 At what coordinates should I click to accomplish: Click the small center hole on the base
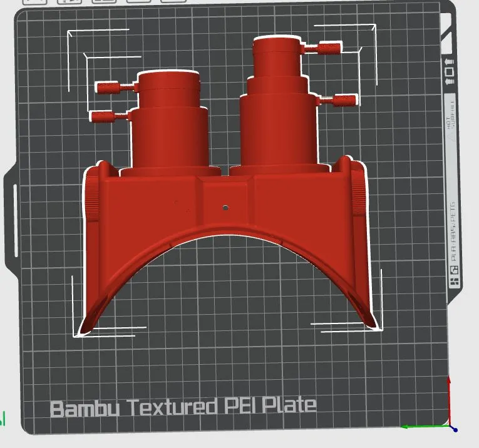click(x=225, y=208)
